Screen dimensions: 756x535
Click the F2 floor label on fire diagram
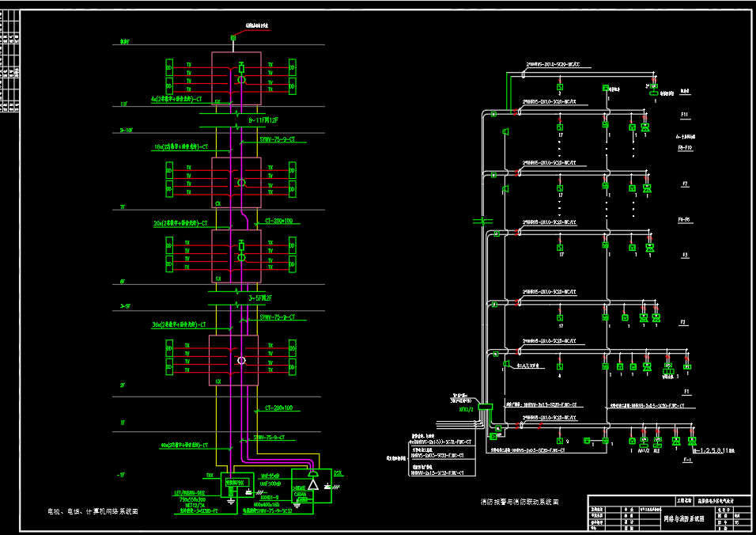tap(683, 322)
